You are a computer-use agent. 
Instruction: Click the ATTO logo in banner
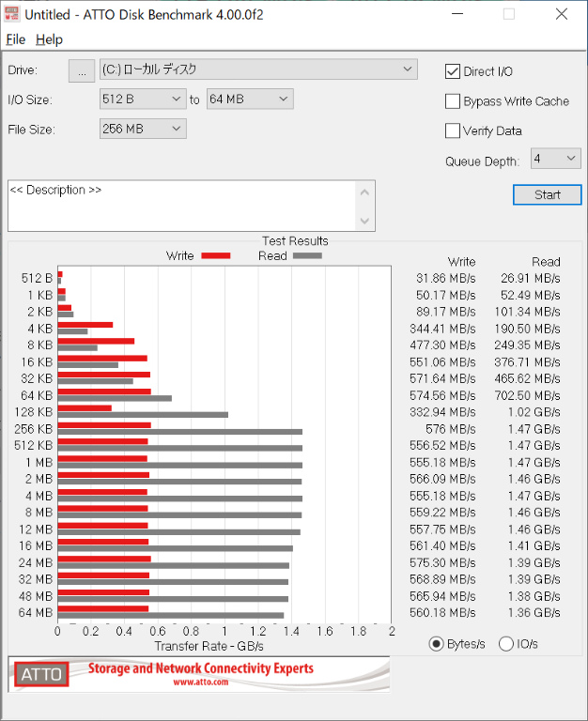point(41,674)
